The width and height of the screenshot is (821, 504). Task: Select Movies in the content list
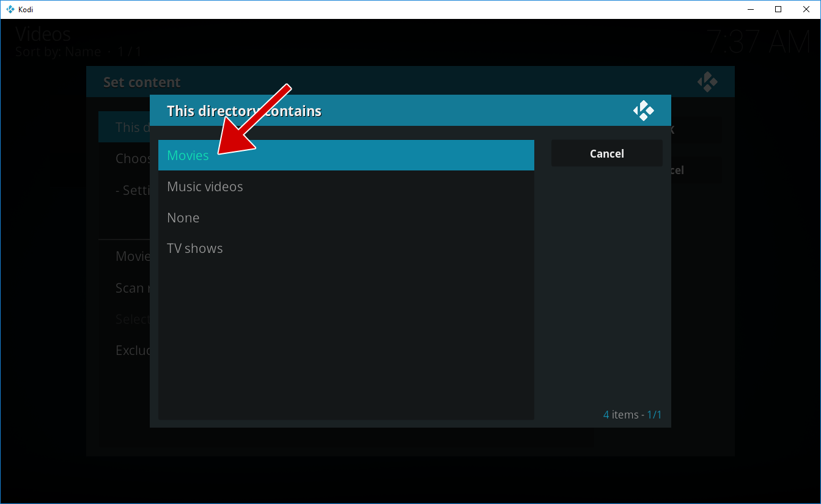(346, 155)
